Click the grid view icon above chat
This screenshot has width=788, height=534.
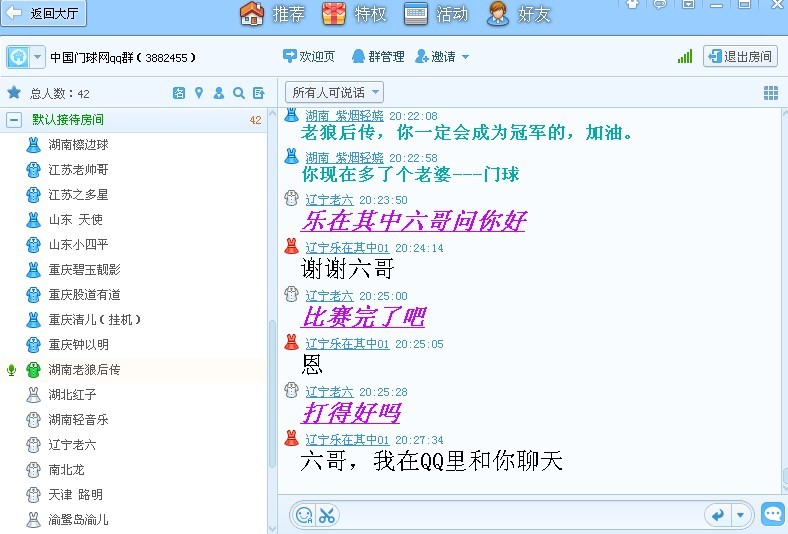point(771,93)
